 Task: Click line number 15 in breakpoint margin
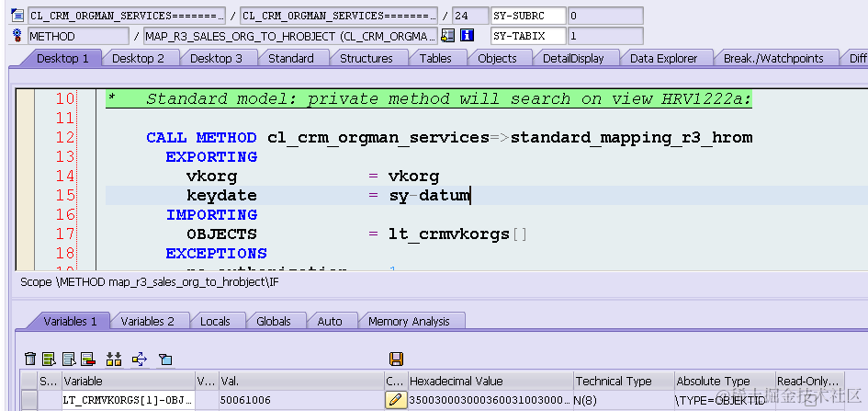coord(65,196)
